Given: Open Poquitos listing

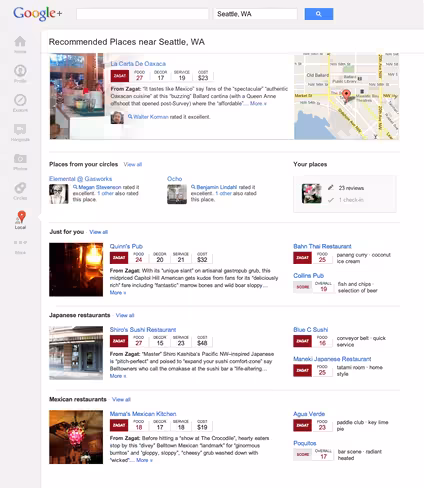Looking at the screenshot, I should click(305, 443).
